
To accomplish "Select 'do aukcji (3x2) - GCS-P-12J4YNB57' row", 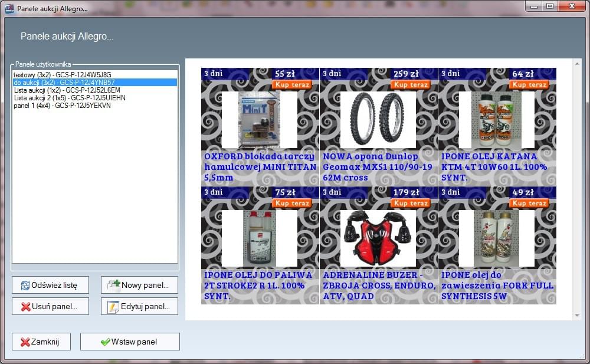I will click(x=95, y=83).
